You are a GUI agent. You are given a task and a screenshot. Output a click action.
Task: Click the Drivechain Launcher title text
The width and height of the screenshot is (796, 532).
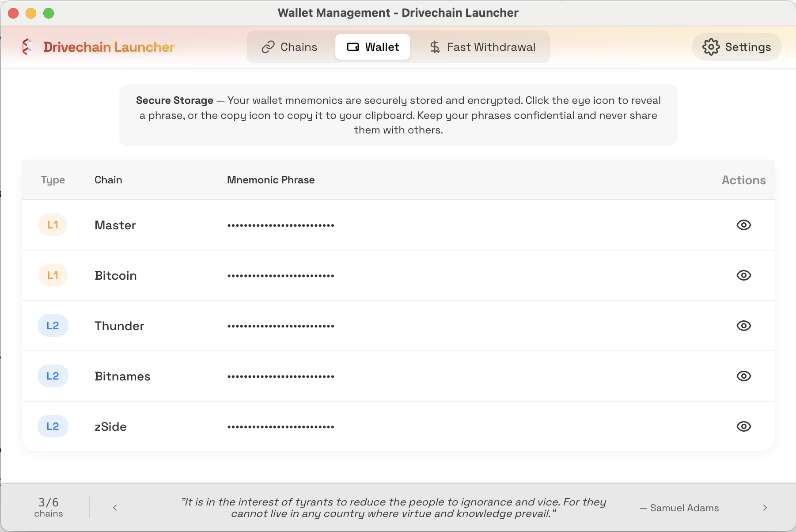point(109,47)
